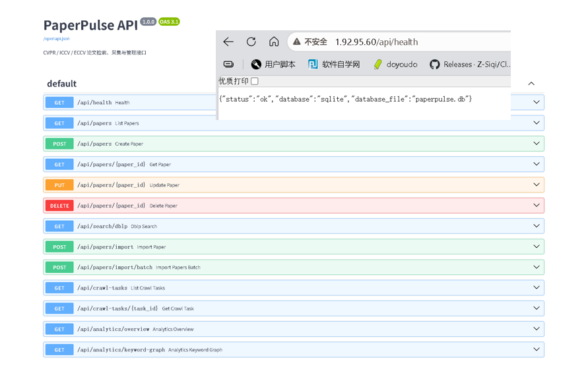Image resolution: width=588 pixels, height=379 pixels.
Task: Click GET badge of /api/health
Action: pos(59,103)
